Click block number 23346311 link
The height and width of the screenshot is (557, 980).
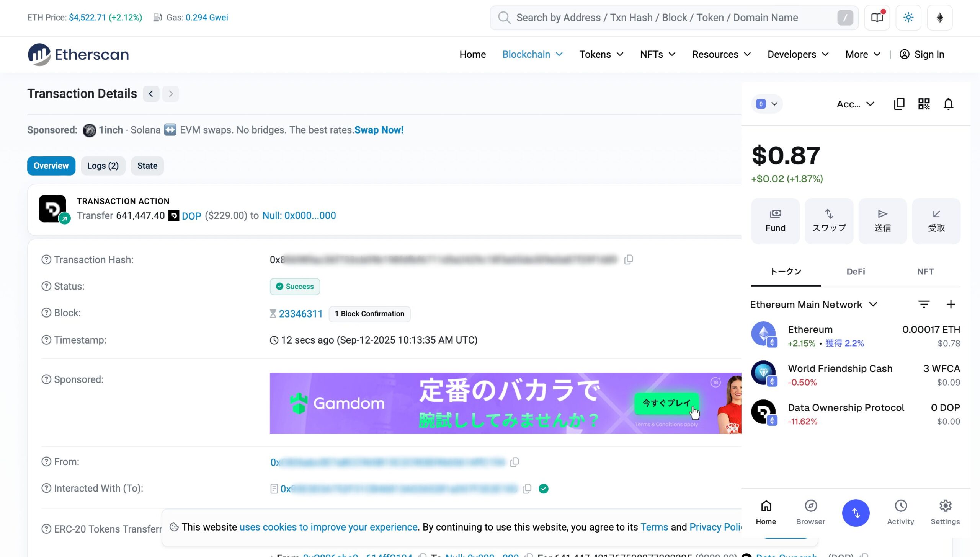point(301,314)
